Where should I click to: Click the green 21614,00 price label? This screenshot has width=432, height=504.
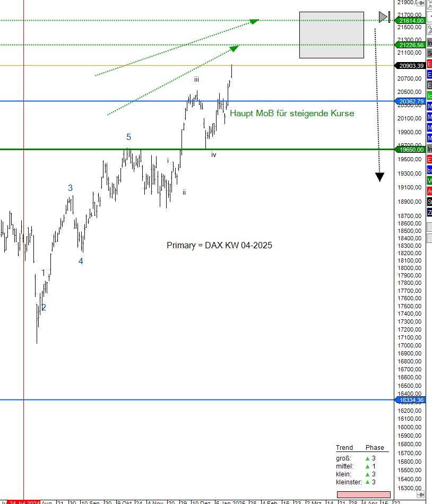410,21
